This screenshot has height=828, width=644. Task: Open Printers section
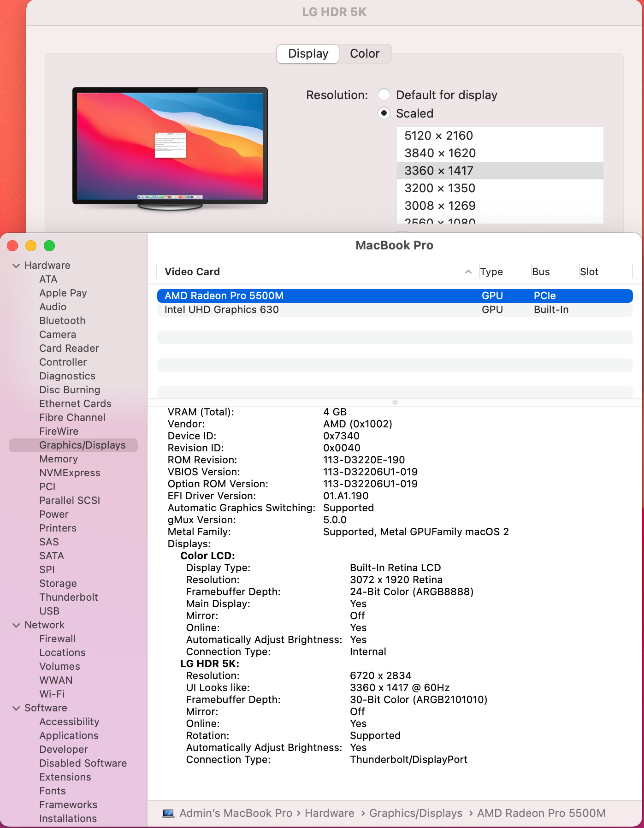(x=58, y=528)
